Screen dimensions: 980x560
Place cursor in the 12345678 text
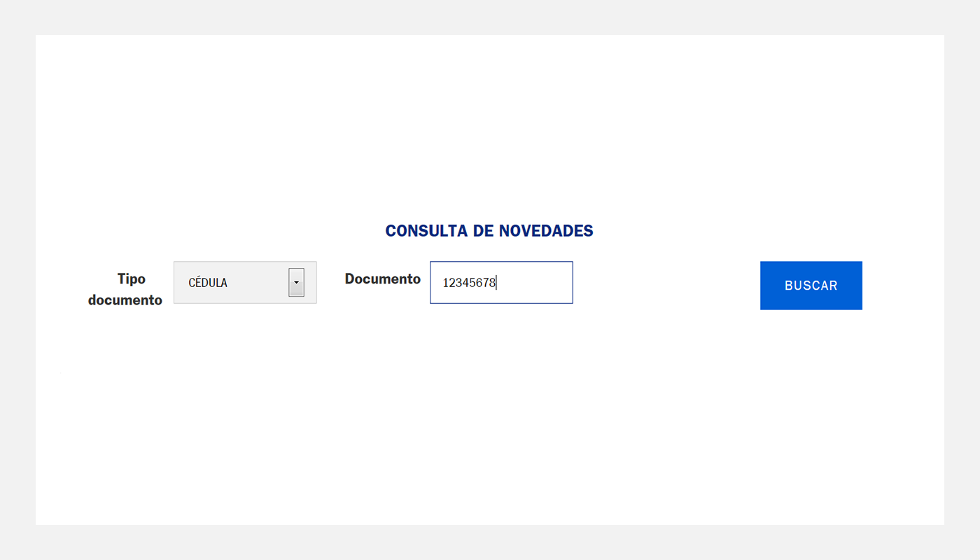(x=469, y=283)
